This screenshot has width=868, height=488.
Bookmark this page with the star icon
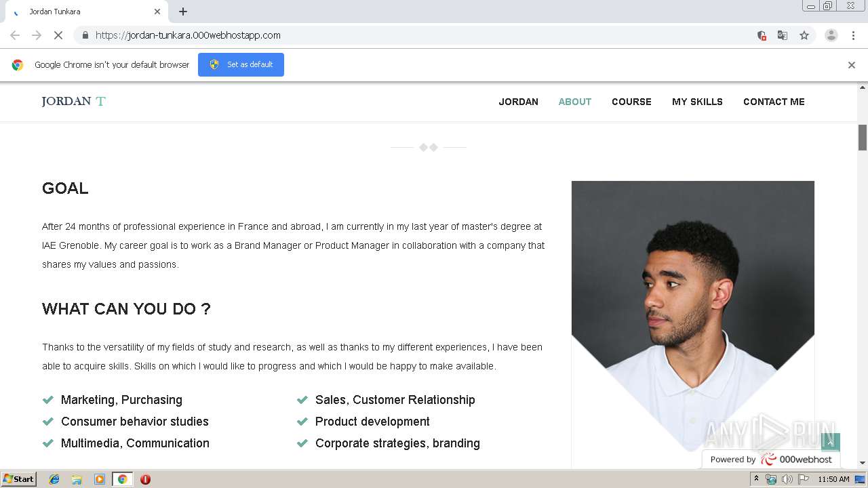coord(804,35)
